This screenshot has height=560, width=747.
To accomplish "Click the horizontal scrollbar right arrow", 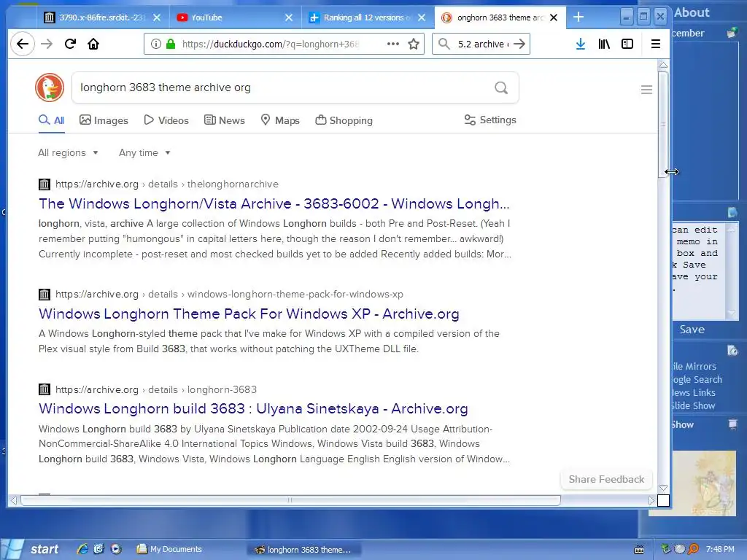I will tap(651, 500).
